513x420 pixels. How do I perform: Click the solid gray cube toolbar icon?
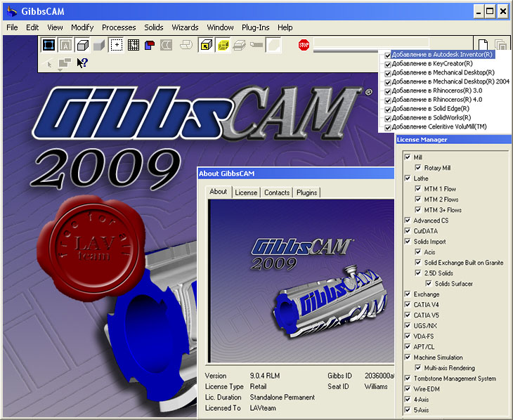point(99,45)
